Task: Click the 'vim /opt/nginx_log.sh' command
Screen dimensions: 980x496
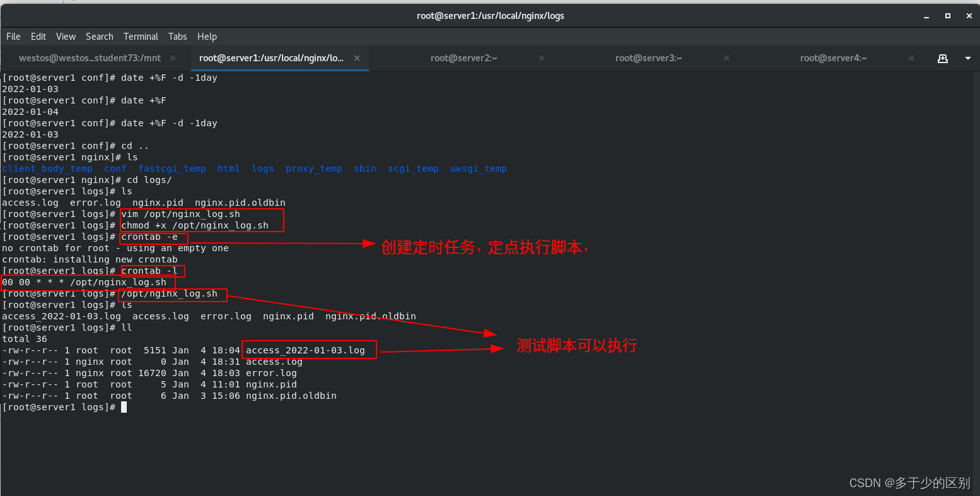Action: [180, 214]
